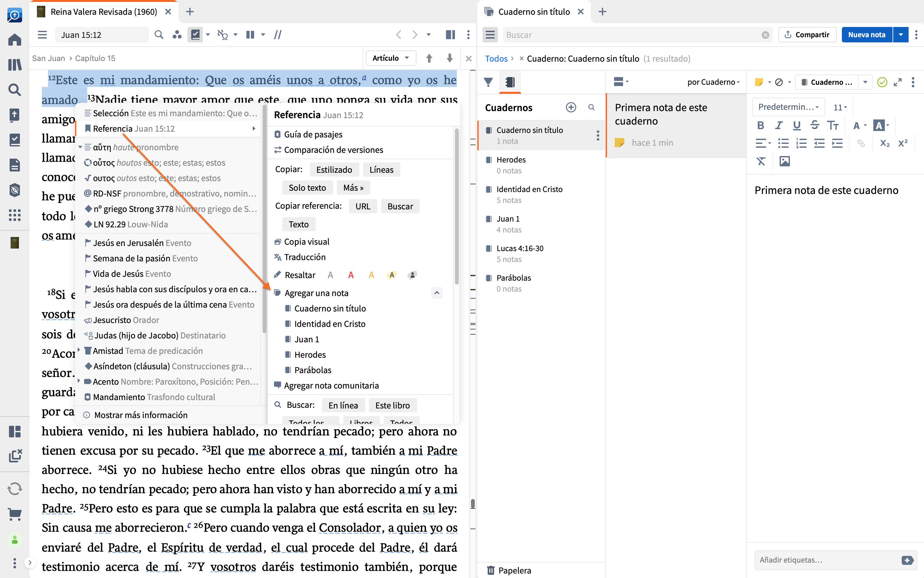Open the shopping cart store icon
This screenshot has height=578, width=924.
(x=14, y=514)
